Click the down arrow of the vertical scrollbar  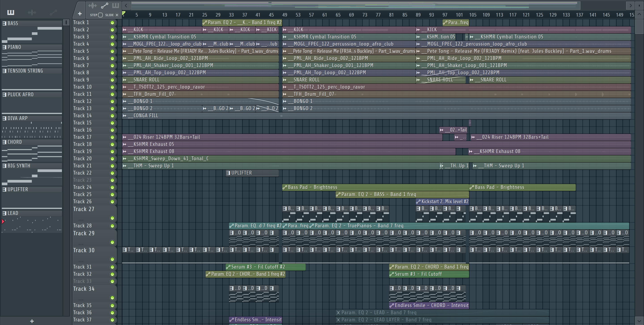[639, 321]
